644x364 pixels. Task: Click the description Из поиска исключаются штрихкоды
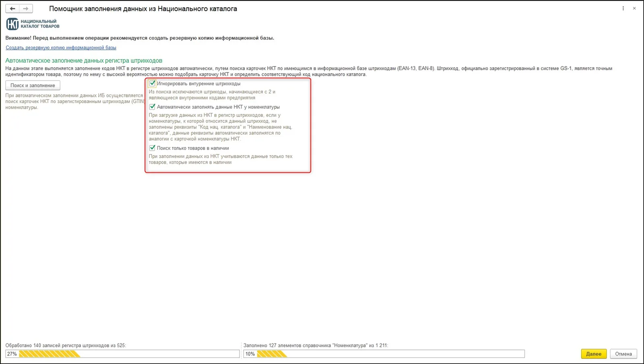212,95
